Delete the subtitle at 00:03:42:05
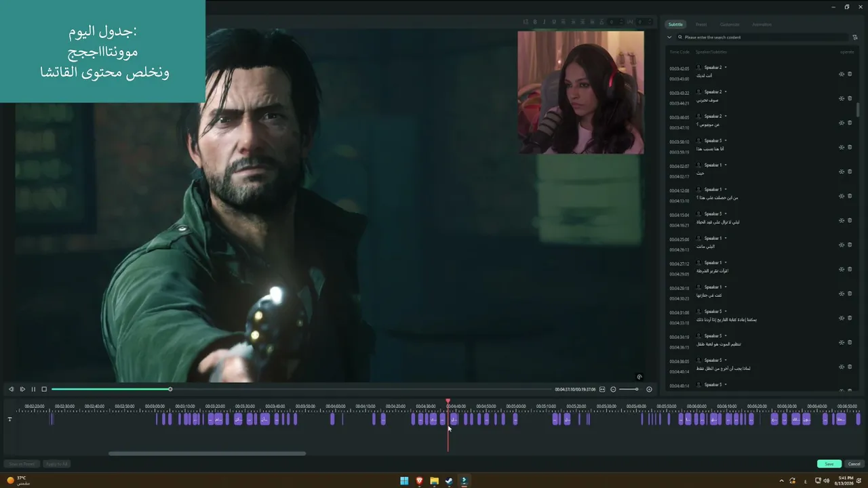Screen dimensions: 868x488 coord(850,74)
